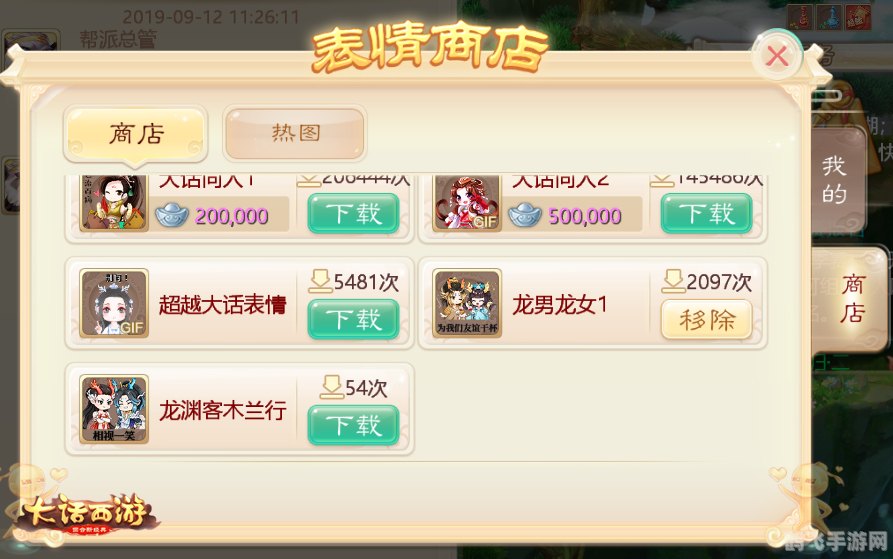Open the 我的 side tab

[835, 180]
